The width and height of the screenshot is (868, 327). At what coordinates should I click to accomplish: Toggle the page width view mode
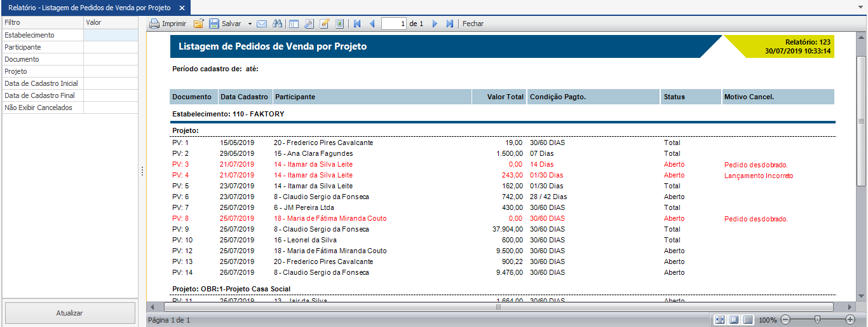click(x=720, y=319)
